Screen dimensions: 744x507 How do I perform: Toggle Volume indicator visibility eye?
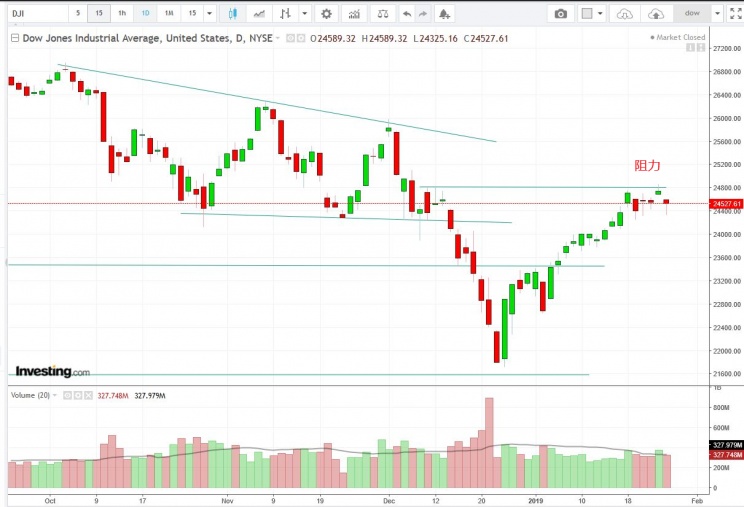[x=66, y=395]
